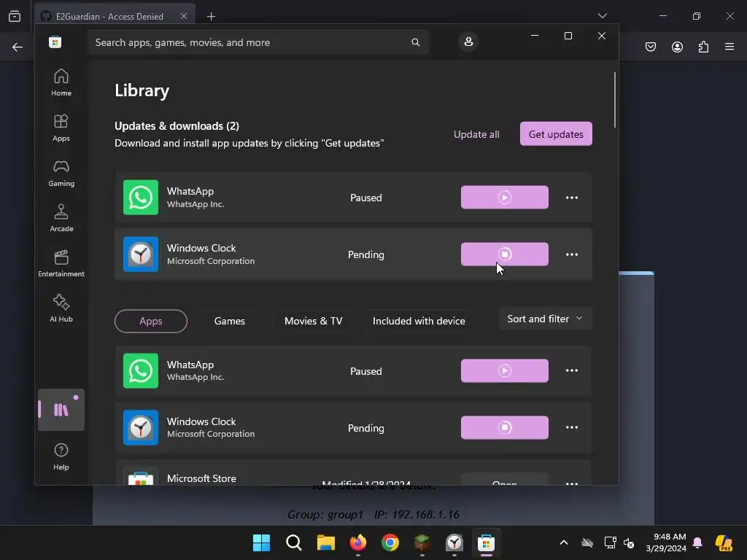Open Firefox list all tabs chevron
The width and height of the screenshot is (747, 560).
[x=602, y=16]
